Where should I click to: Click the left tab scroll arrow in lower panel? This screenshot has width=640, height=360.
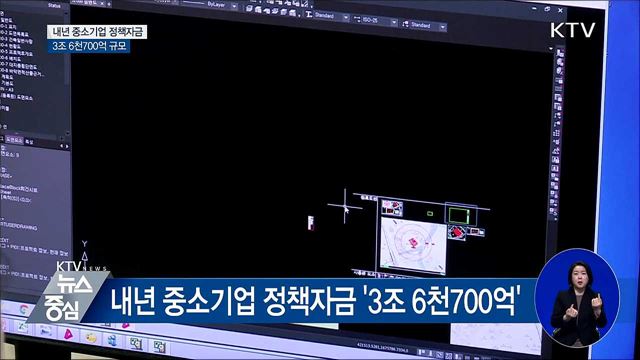(x=62, y=146)
